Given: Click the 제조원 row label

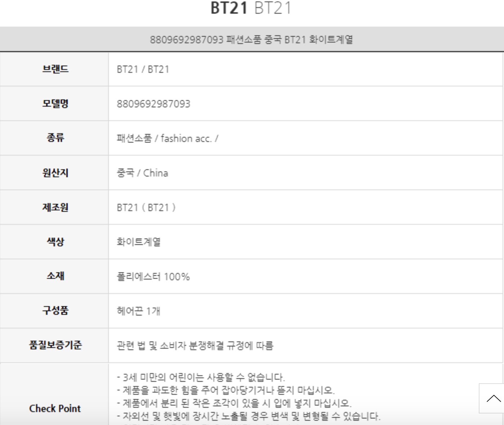Looking at the screenshot, I should (55, 207).
